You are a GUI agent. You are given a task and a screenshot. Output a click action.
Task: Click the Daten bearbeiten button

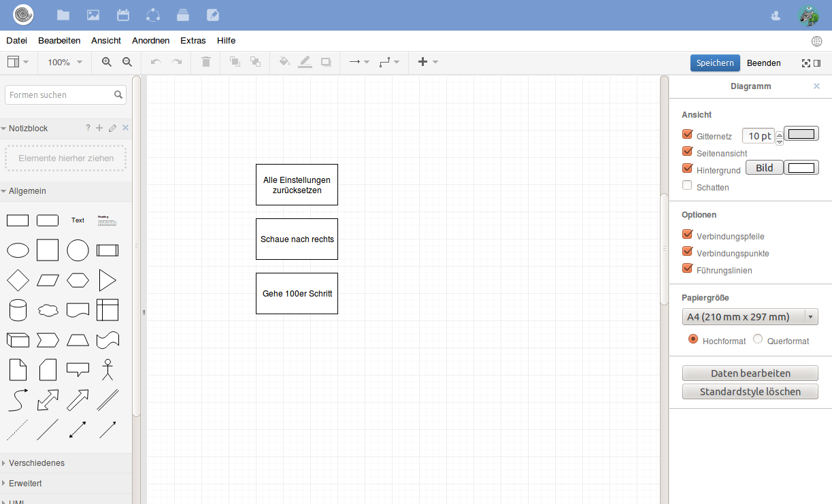[x=750, y=373]
